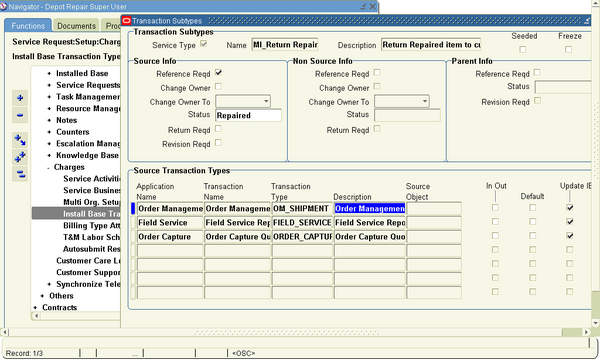This screenshot has height=360, width=600.
Task: Toggle Non Source Info Reference Reqd checkbox
Action: 377,72
